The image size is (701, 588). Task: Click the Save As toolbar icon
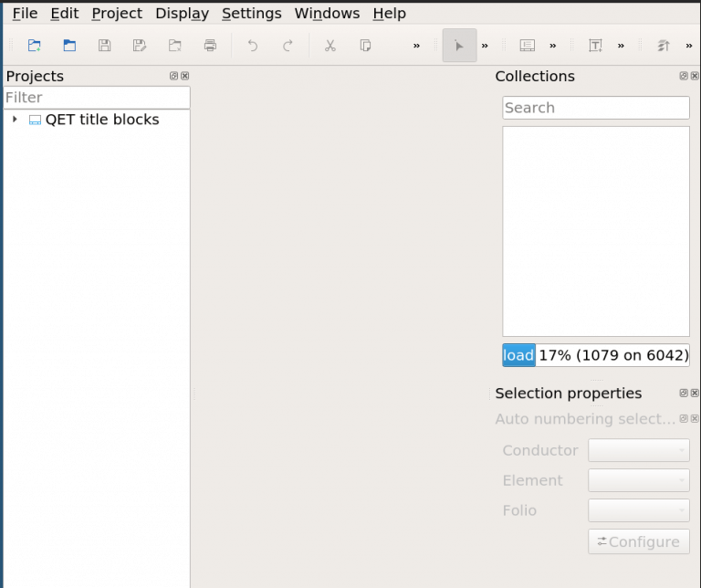click(140, 46)
